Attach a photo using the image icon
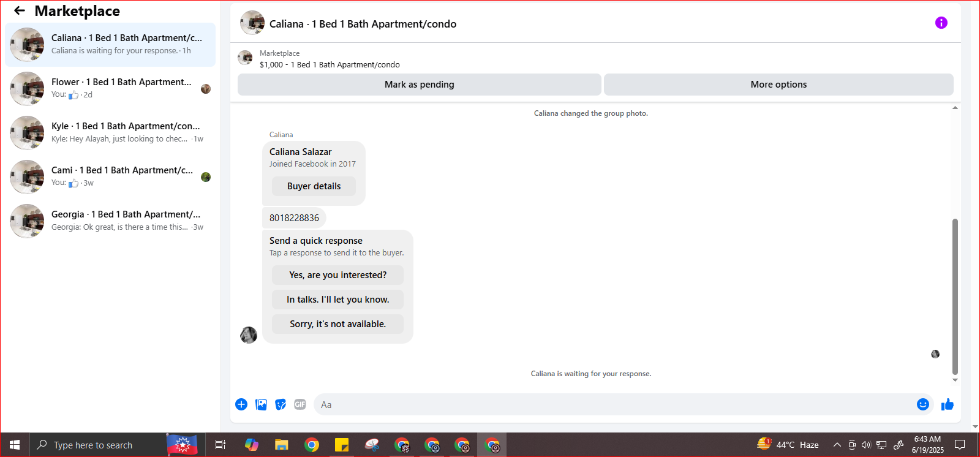The image size is (980, 457). tap(261, 404)
